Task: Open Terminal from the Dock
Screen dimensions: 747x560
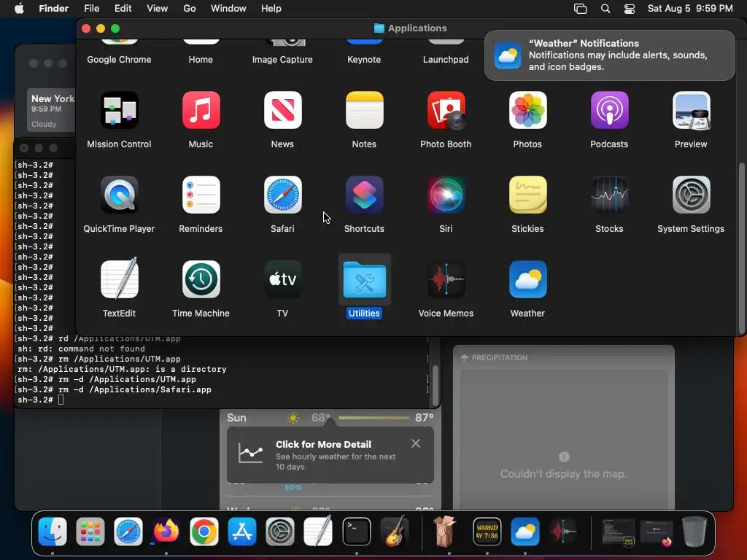Action: (x=356, y=532)
